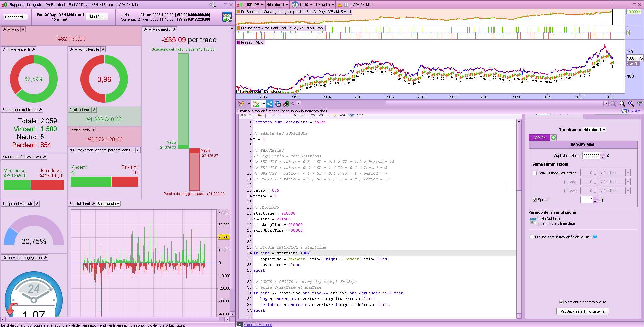Click the green plus to add instrument tab
Image resolution: width=644 pixels, height=327 pixels.
pos(553,138)
